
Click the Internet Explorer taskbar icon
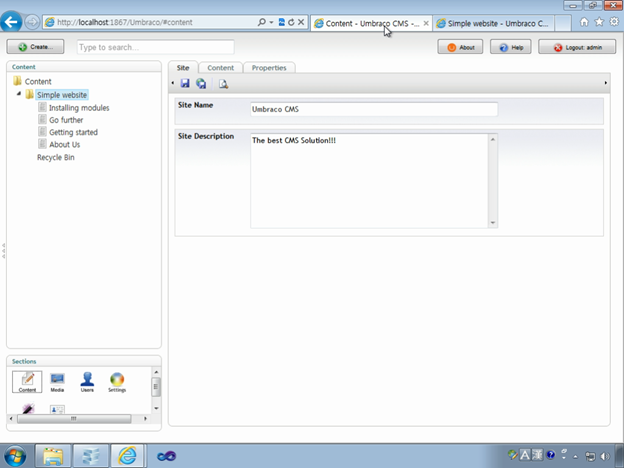(x=127, y=456)
